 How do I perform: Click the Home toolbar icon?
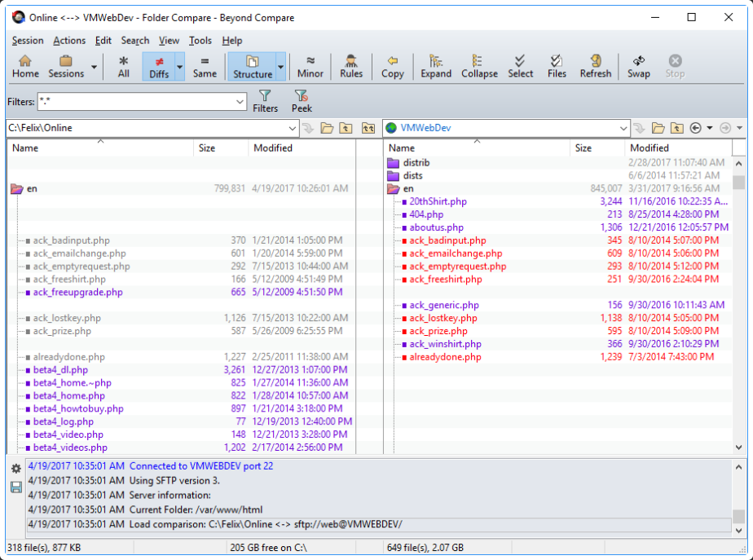point(25,66)
